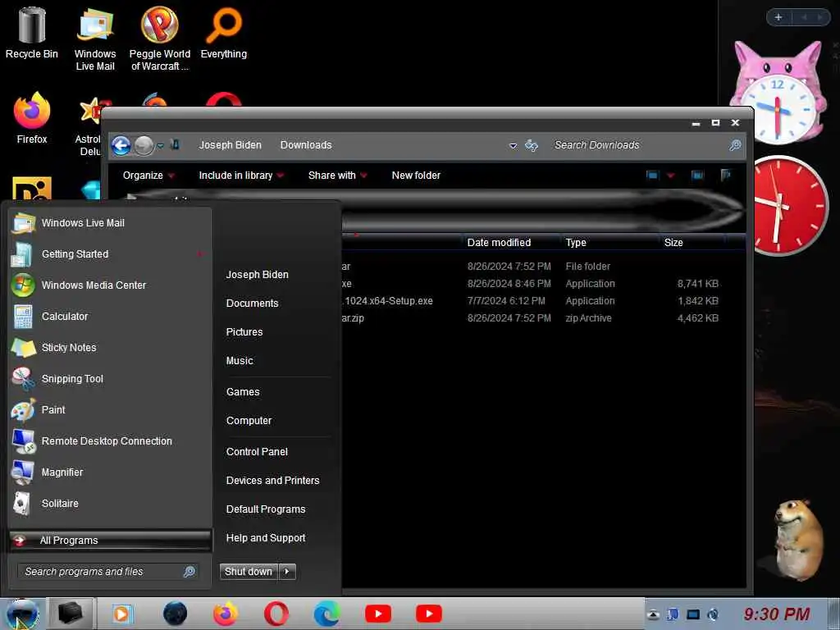Screen dimensions: 840x630
Task: Select Downloads in the address bar
Action: [306, 145]
